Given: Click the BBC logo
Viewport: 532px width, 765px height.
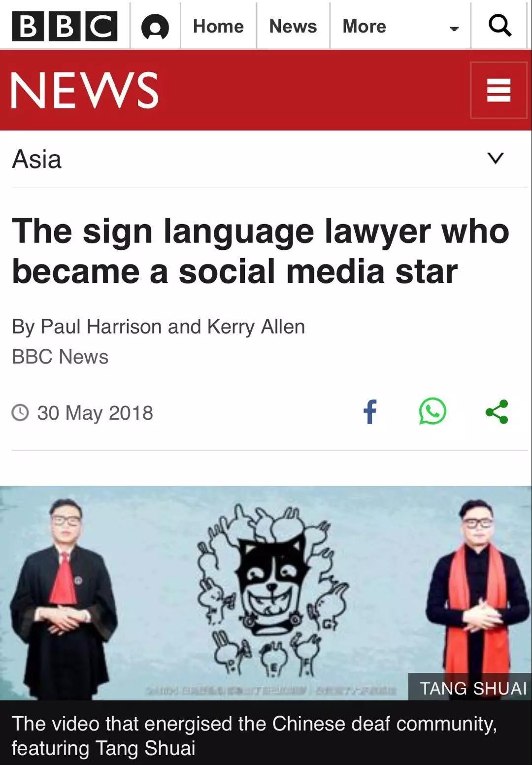Looking at the screenshot, I should coord(65,26).
